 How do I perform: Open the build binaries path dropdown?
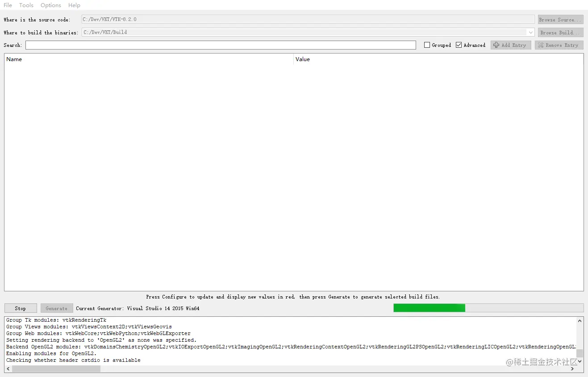click(x=530, y=33)
